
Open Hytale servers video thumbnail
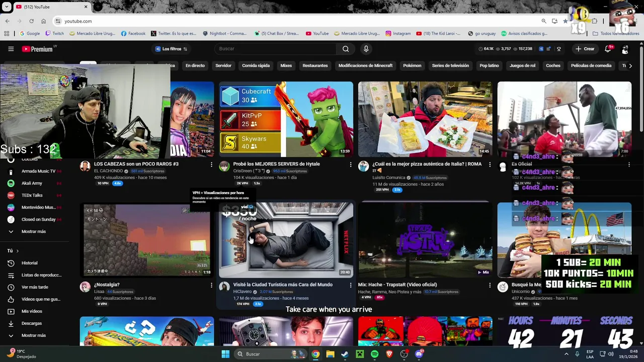tap(286, 119)
